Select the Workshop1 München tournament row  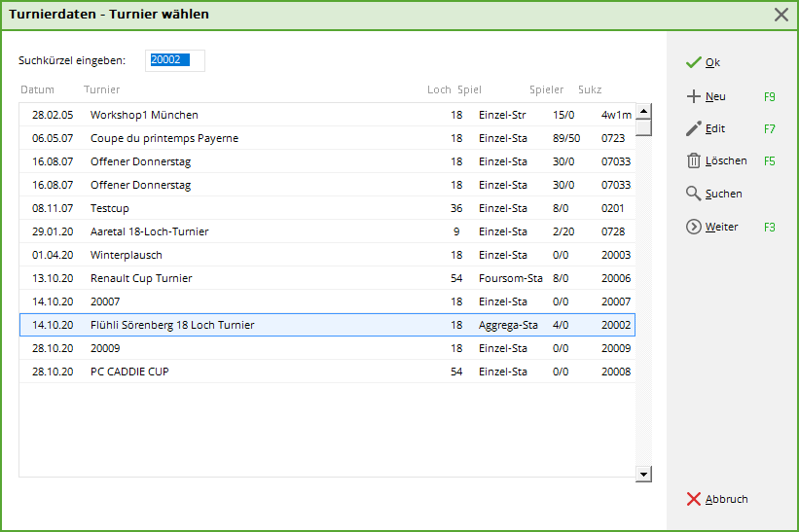[144, 115]
